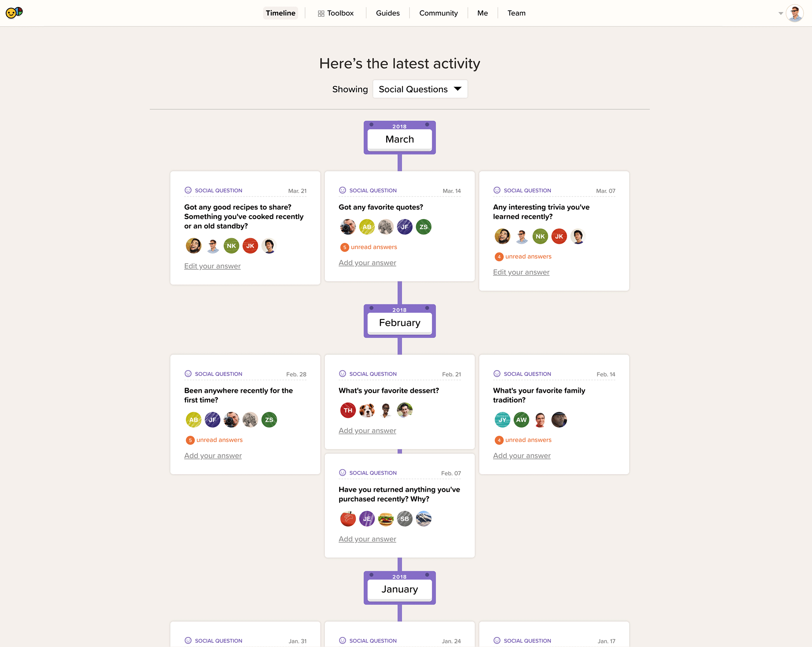Add your answer to dessert question
The height and width of the screenshot is (647, 812).
[367, 430]
